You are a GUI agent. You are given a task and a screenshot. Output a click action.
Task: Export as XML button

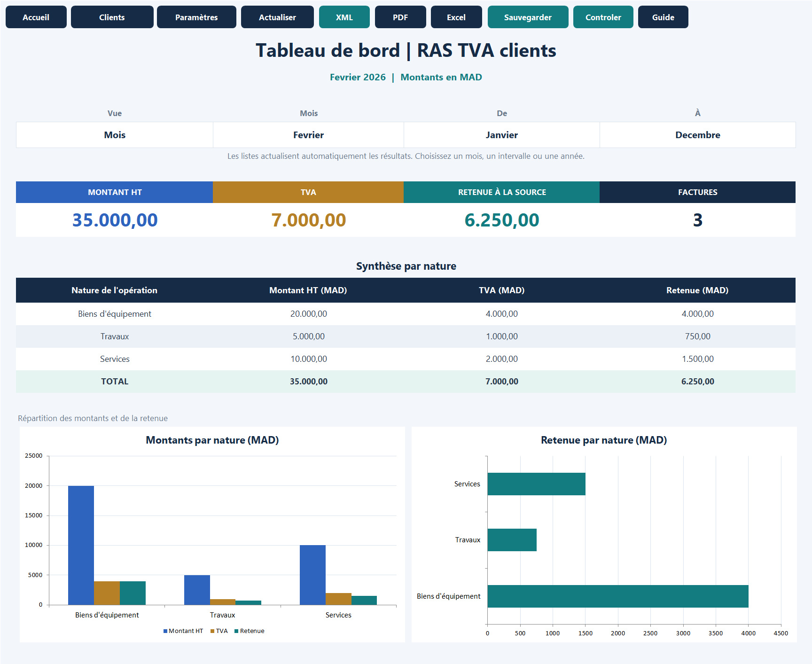click(x=344, y=17)
